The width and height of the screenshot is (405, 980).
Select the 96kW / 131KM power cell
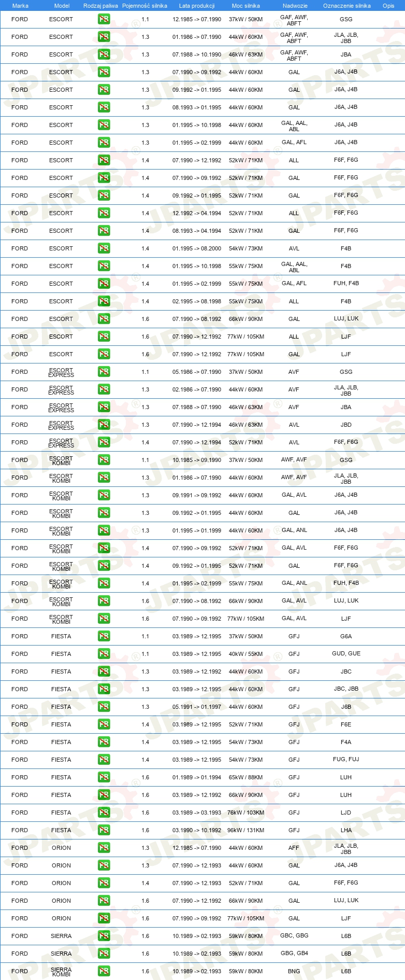(245, 830)
